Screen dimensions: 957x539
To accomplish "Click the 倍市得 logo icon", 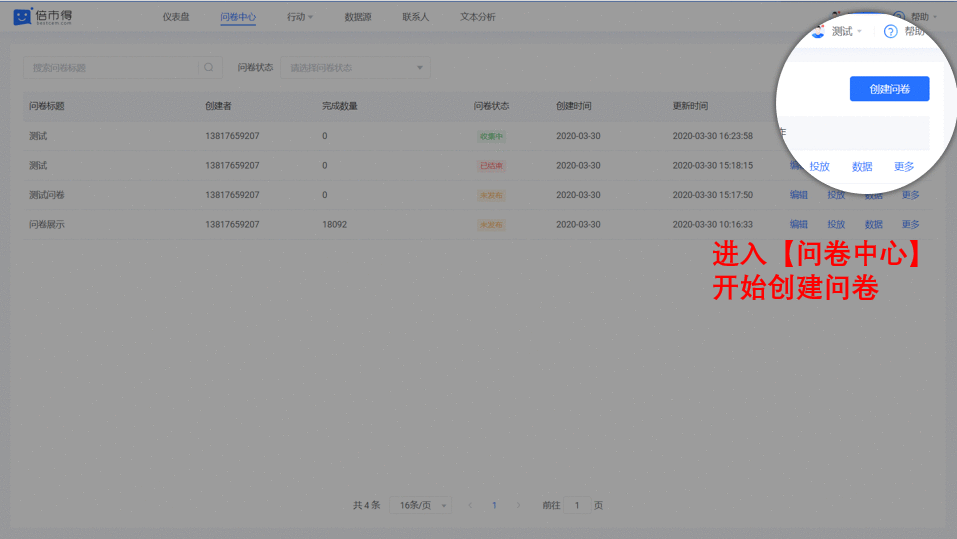I will point(22,17).
